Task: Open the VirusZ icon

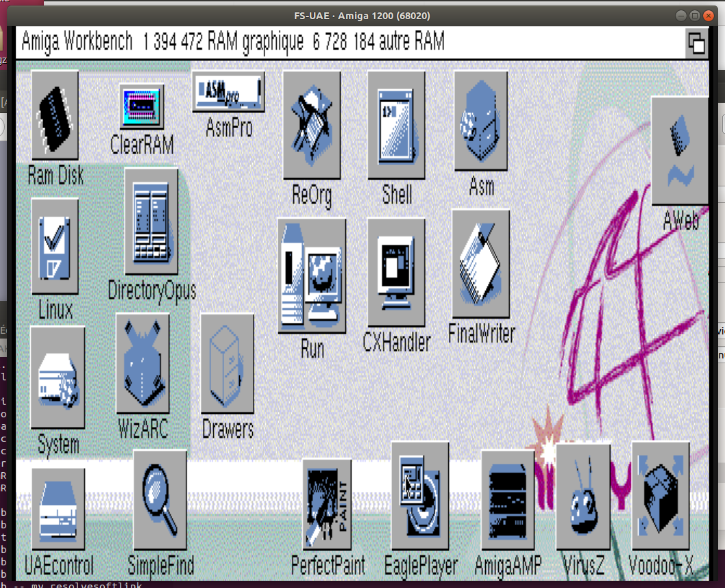Action: pos(583,496)
